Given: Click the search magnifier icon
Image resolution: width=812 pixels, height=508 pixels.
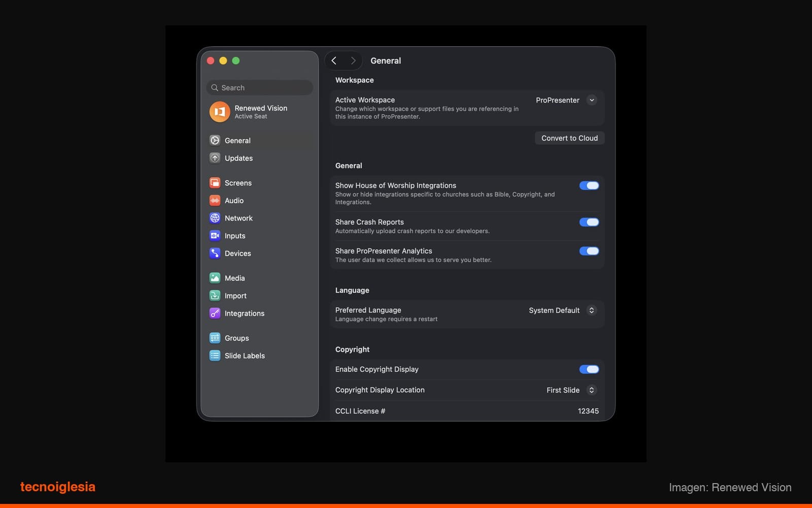Looking at the screenshot, I should click(215, 87).
